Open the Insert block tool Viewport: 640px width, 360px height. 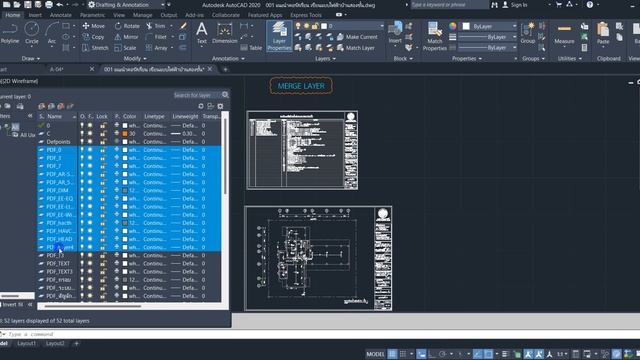click(x=395, y=33)
